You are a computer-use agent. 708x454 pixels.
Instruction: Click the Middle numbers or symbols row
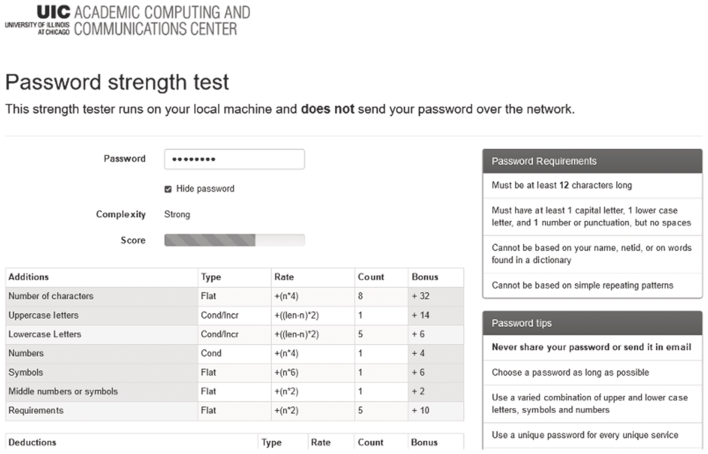(x=234, y=391)
